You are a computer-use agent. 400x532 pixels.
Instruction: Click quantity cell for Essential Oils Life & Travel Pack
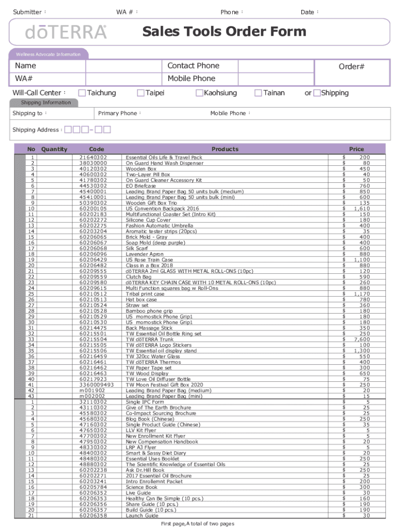[55, 157]
